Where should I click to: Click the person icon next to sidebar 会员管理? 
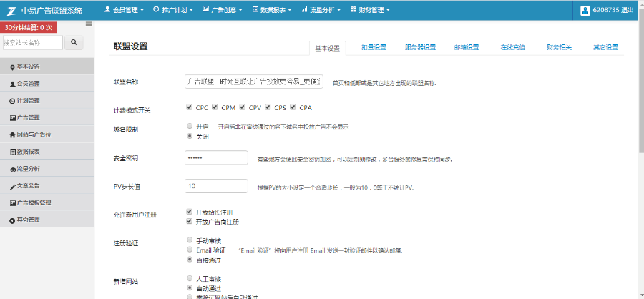click(x=12, y=84)
